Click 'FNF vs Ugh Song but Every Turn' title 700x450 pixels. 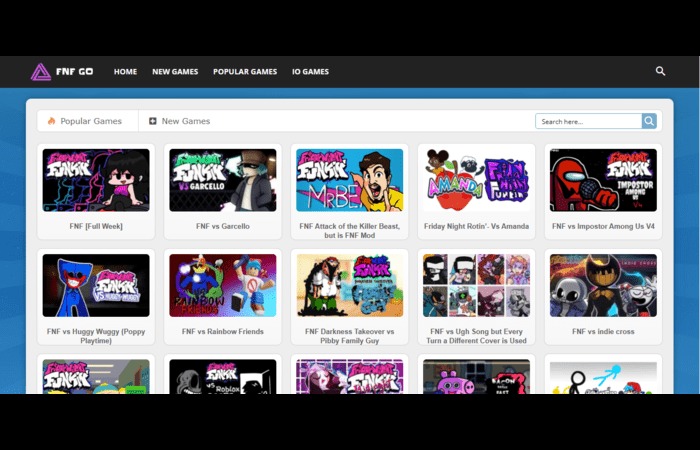point(476,336)
